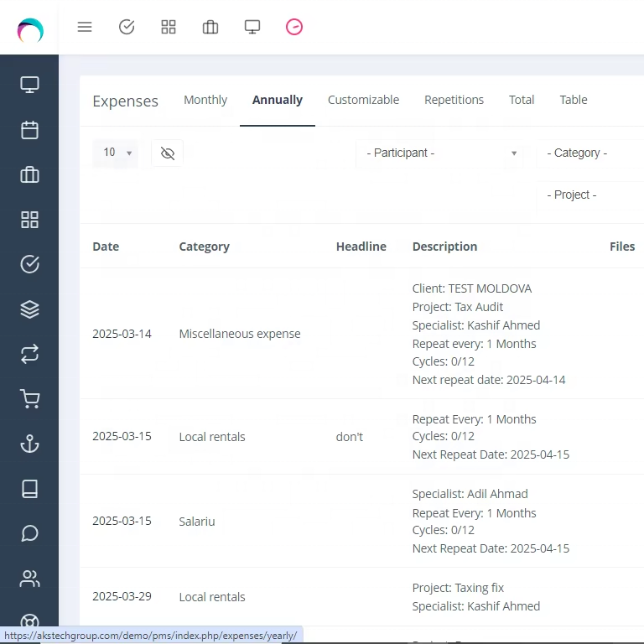
Task: Open the rows-per-page dropdown showing 10
Action: [x=116, y=153]
